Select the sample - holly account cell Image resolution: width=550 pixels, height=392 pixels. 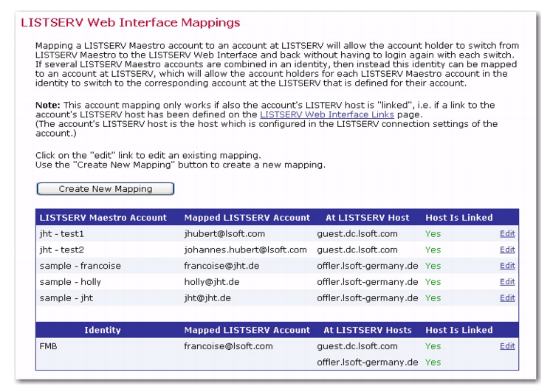[x=70, y=282]
